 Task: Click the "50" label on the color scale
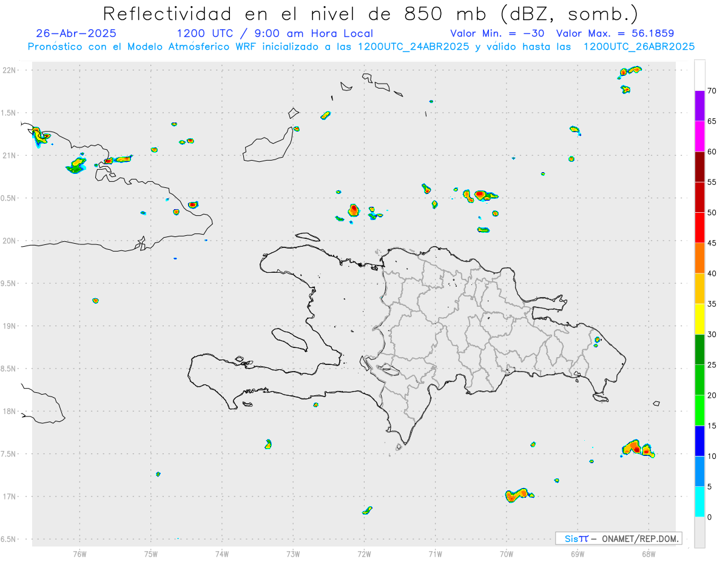[712, 213]
